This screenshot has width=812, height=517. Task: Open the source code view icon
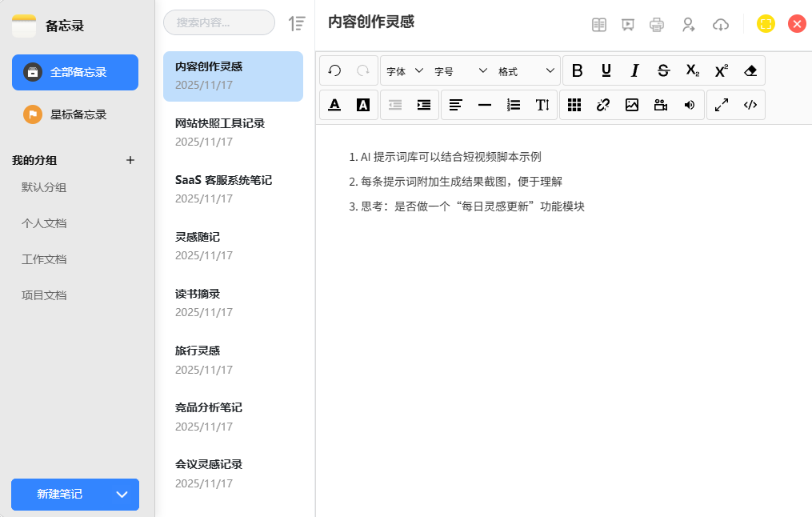pyautogui.click(x=750, y=105)
